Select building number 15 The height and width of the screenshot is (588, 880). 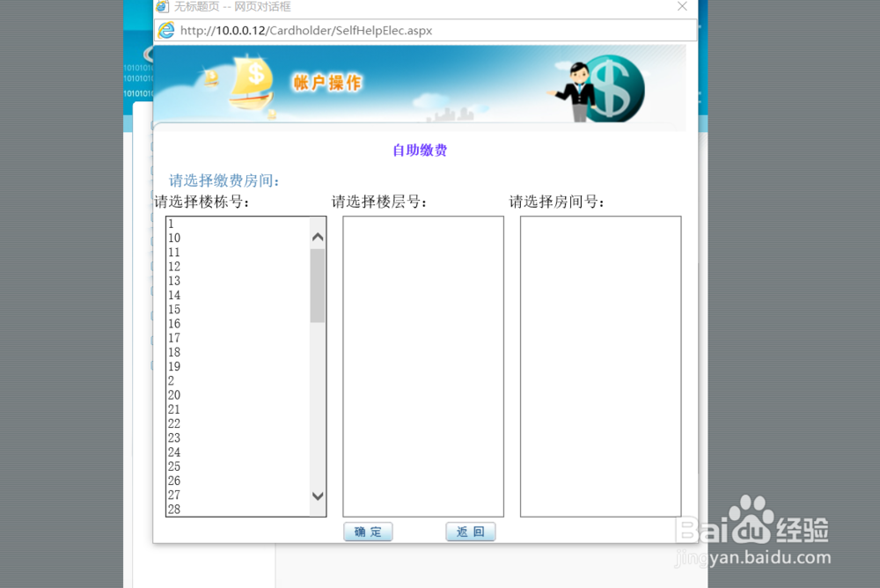pos(238,310)
